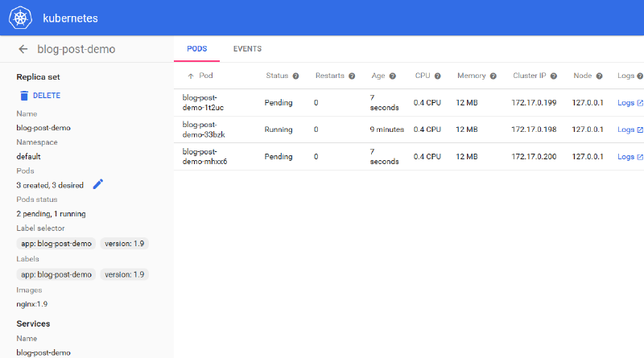
Task: Click 2 pending, 1 running text
Action: [x=51, y=214]
